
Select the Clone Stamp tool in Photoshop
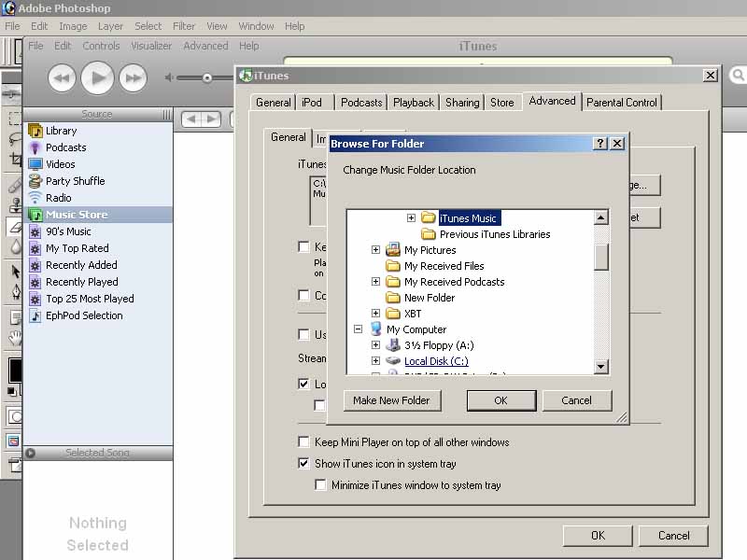pyautogui.click(x=16, y=204)
